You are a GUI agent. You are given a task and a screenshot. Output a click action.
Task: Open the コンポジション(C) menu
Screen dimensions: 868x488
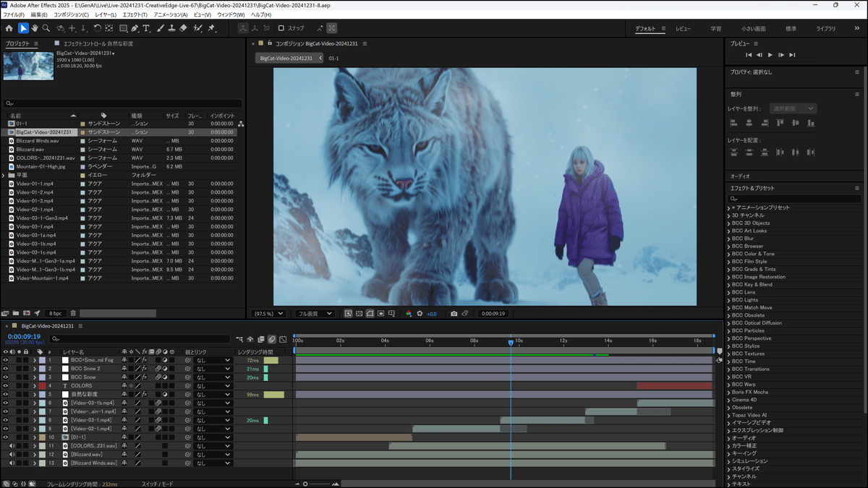coord(72,14)
